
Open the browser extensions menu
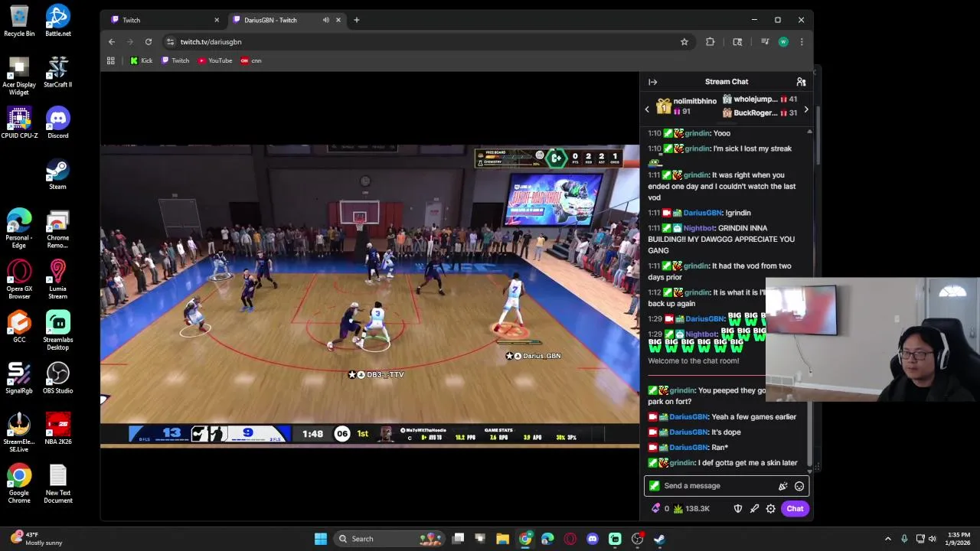pos(710,42)
